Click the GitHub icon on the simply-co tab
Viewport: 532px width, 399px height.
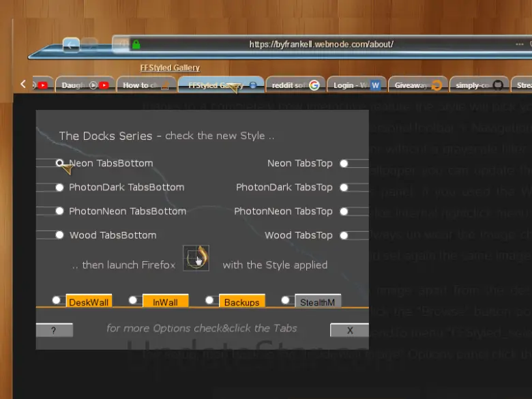[498, 85]
